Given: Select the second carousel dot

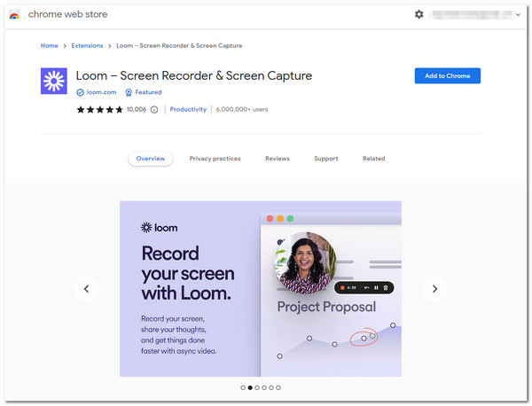Looking at the screenshot, I should click(250, 387).
